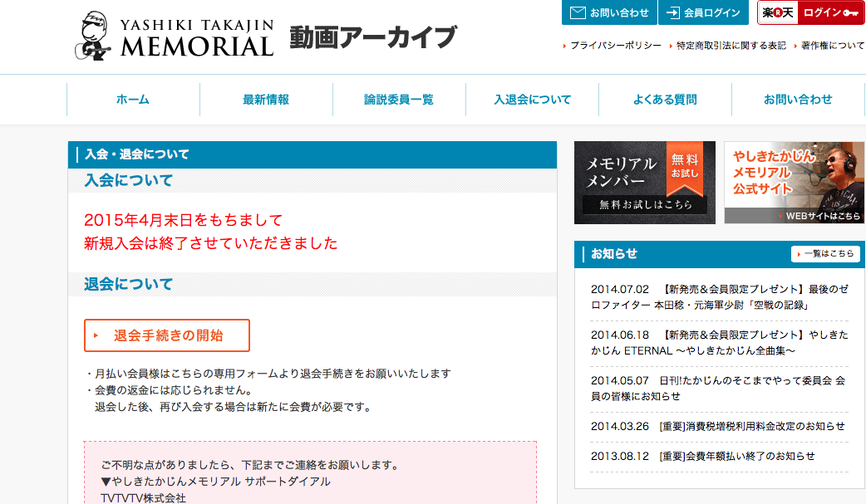Image resolution: width=866 pixels, height=504 pixels.
Task: Click やしきたかじんメモリアル サポートダイアル text
Action: click(215, 482)
